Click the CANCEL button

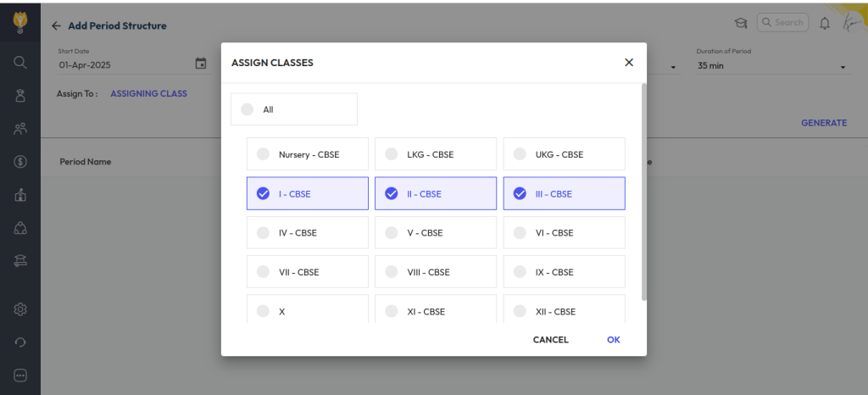pyautogui.click(x=550, y=340)
